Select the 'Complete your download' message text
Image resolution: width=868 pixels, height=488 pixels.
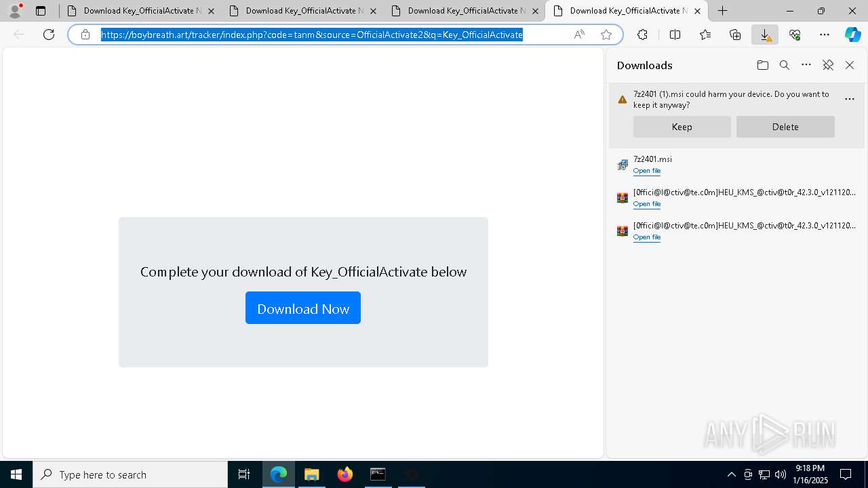[303, 272]
